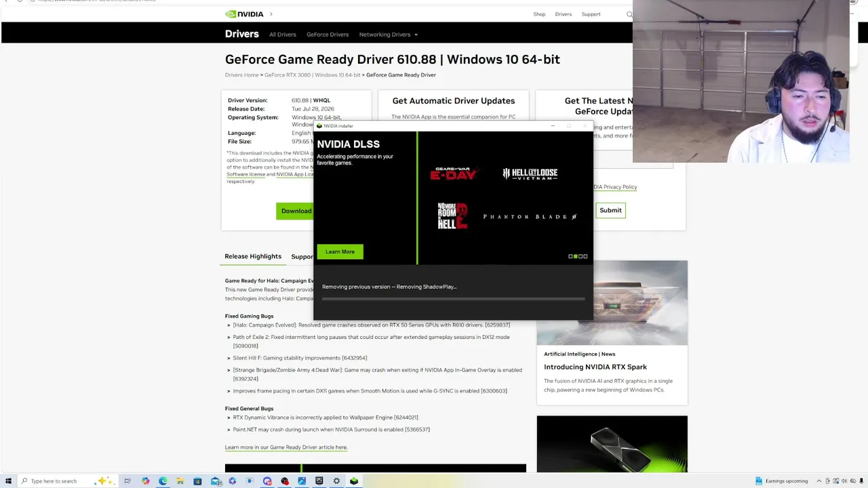
Task: Open the Earnings upcoming taskbar widget
Action: pos(781,481)
